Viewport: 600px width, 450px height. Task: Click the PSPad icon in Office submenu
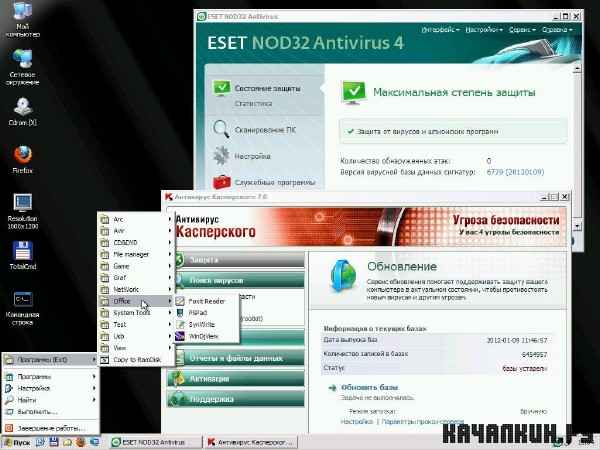click(180, 313)
